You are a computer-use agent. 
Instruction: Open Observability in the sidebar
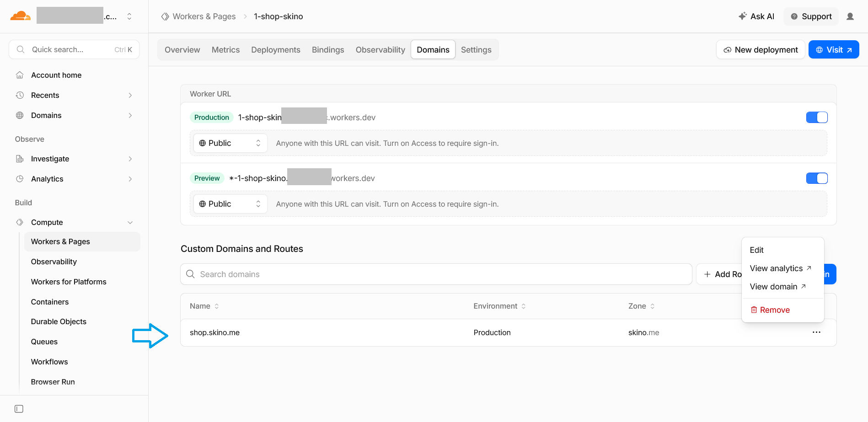[x=54, y=262]
